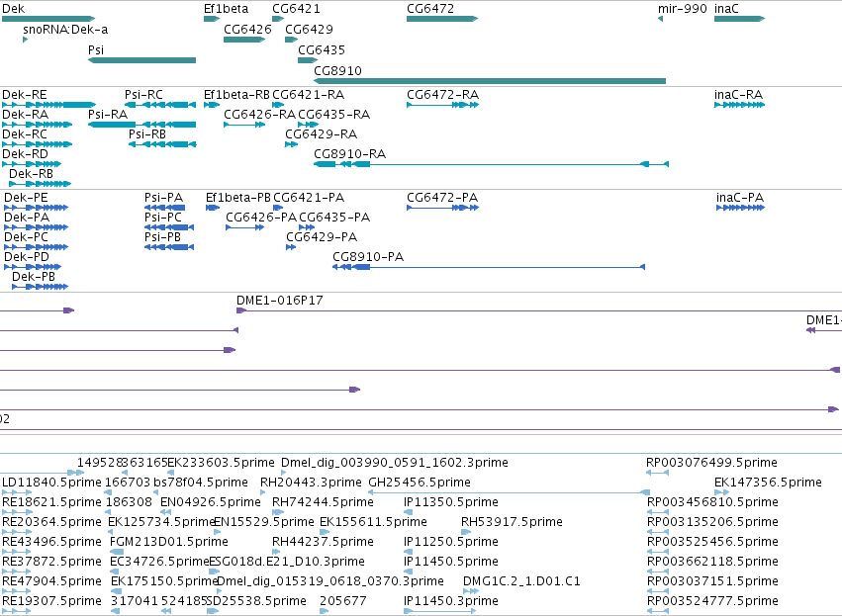Click the Dek gene glyph
The image size is (842, 616).
[48, 19]
